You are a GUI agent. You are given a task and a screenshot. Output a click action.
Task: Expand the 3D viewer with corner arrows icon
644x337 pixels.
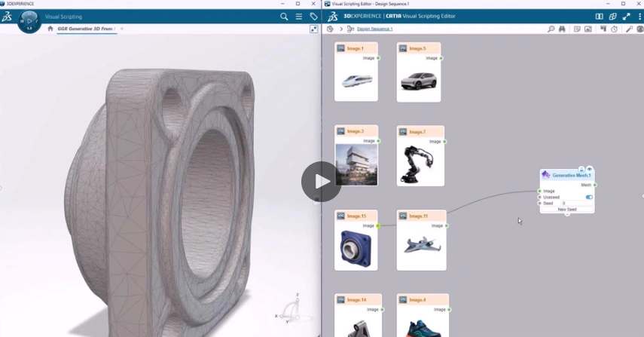tap(314, 29)
